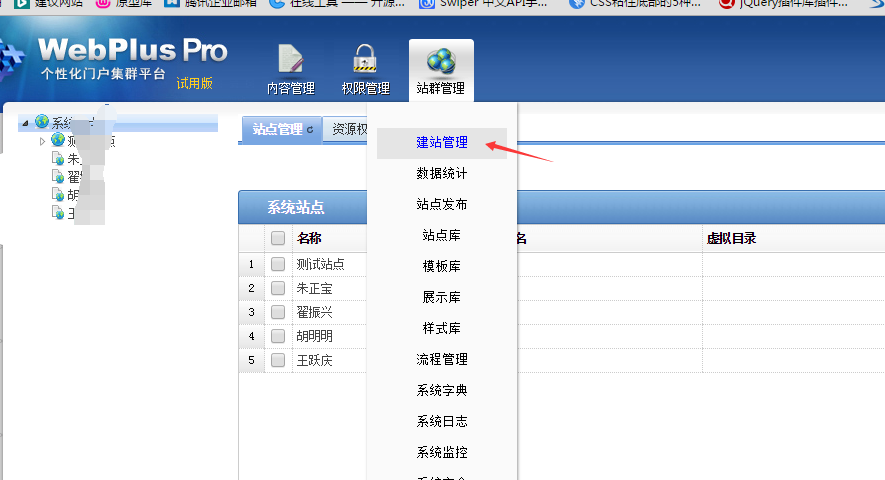Click the globe icon of the root tree node
Image resolution: width=885 pixels, height=480 pixels.
click(42, 122)
